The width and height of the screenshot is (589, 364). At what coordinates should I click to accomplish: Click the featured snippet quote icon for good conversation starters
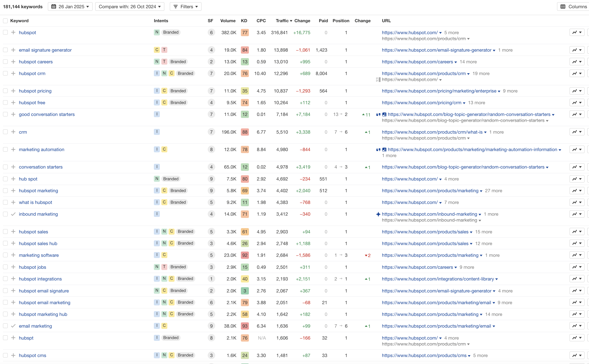[378, 114]
